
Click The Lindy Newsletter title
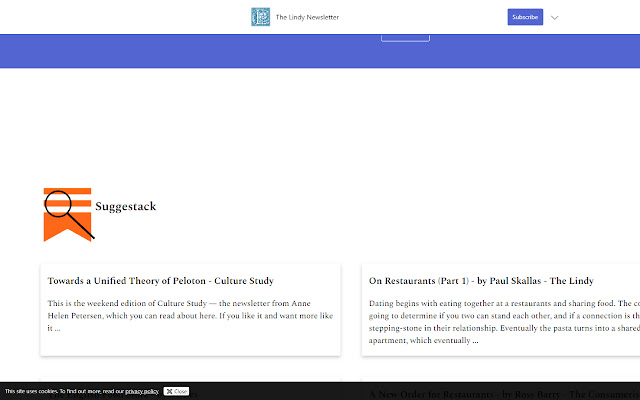coord(307,17)
